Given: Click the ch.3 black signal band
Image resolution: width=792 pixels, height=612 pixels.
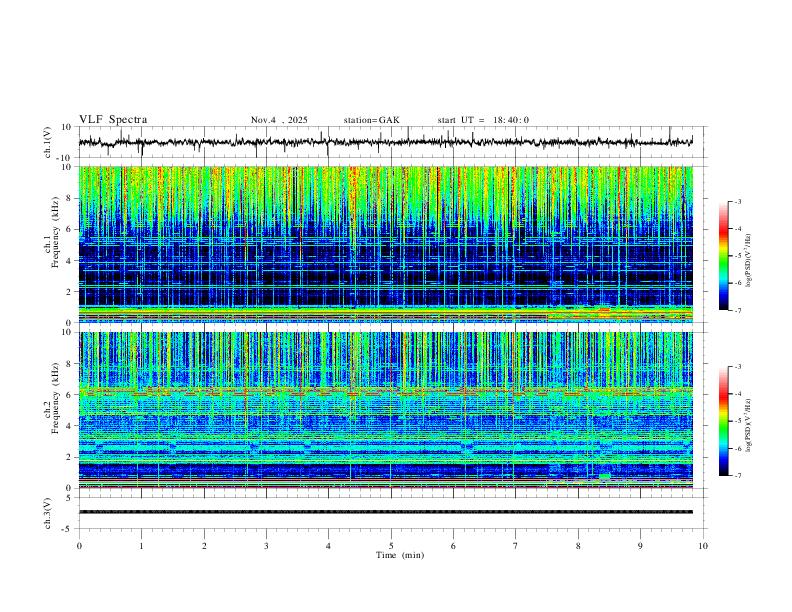Looking at the screenshot, I should [x=386, y=512].
